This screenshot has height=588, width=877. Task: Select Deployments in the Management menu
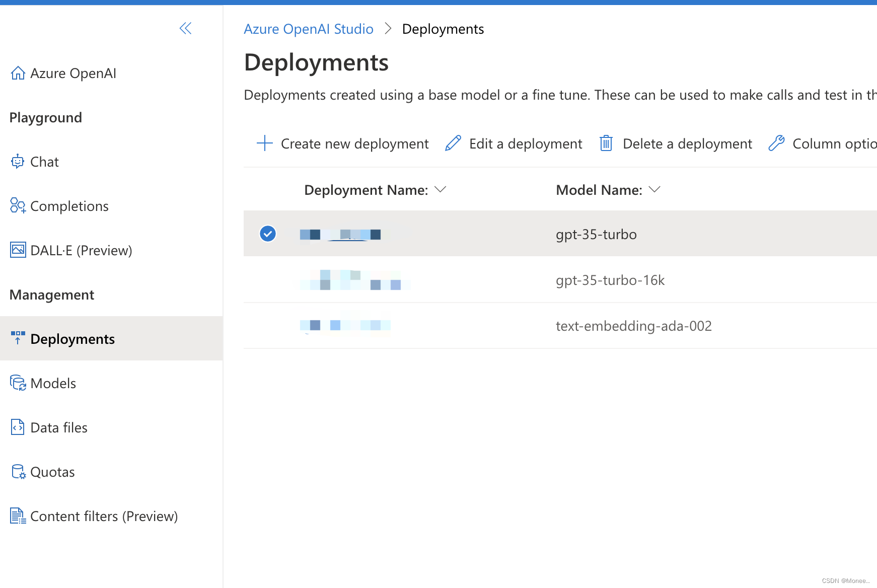point(72,339)
